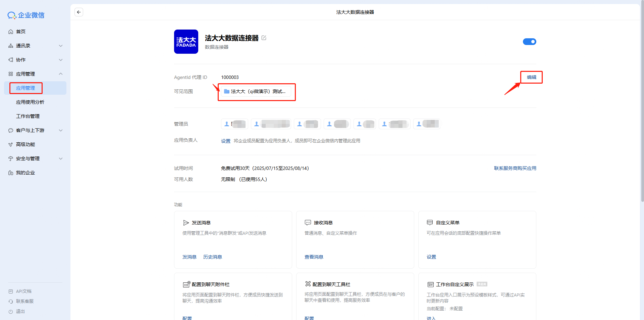Click the building icon beside 我的企业

point(11,173)
